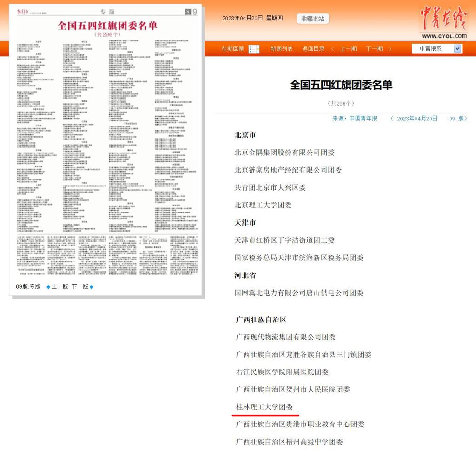
Task: Click the newspaper page 09 thumbnail image
Action: (106, 149)
